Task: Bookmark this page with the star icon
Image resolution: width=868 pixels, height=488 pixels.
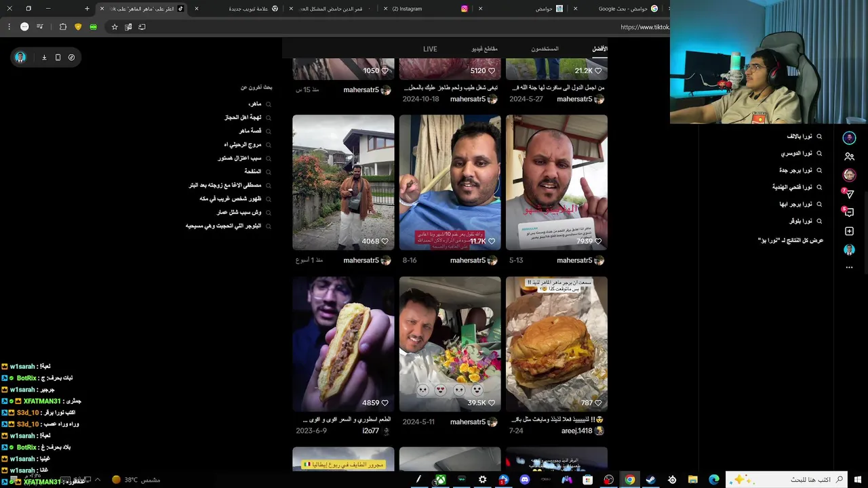Action: (115, 27)
